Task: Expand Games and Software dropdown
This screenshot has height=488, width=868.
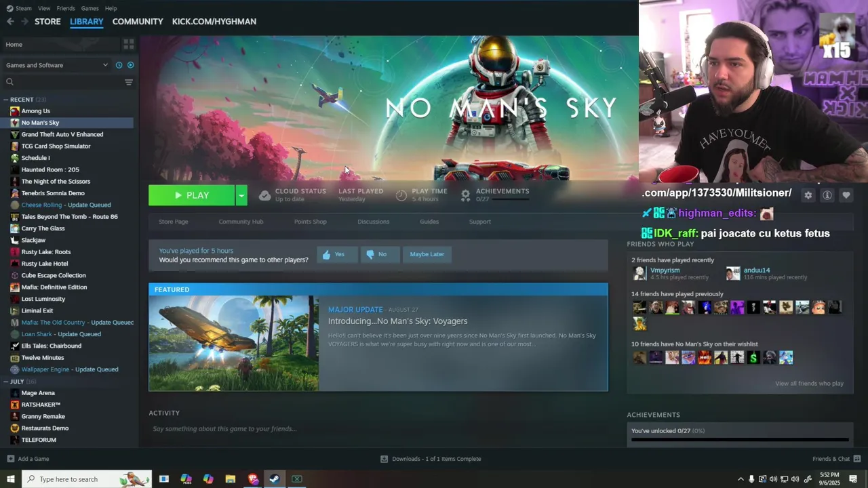Action: [x=56, y=65]
